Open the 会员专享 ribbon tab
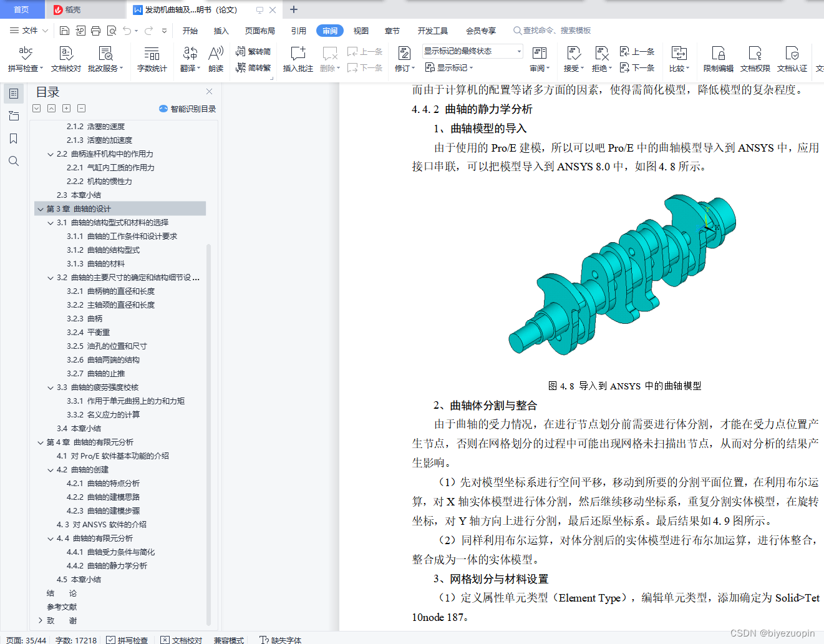This screenshot has height=644, width=824. [481, 31]
